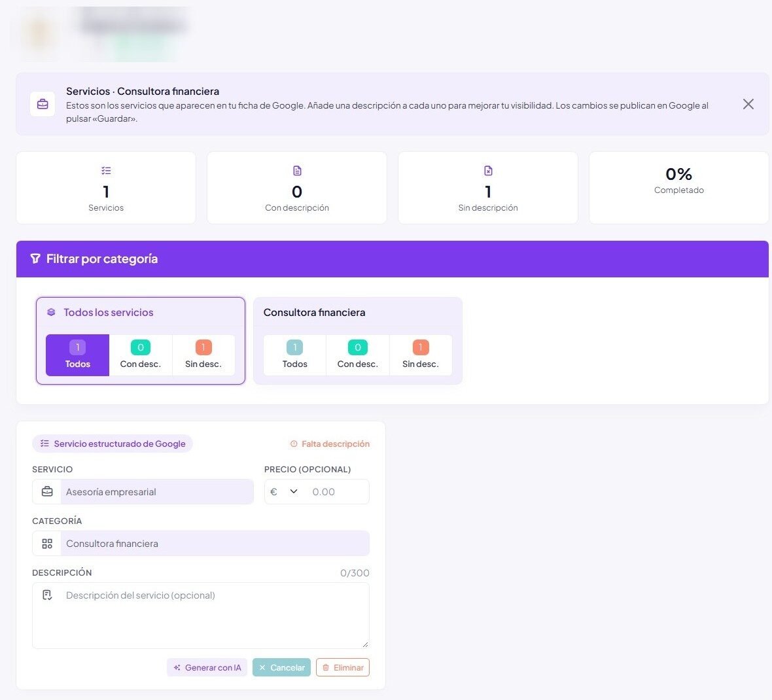
Task: Select Con desc. filter under Todos los servicios
Action: (140, 355)
